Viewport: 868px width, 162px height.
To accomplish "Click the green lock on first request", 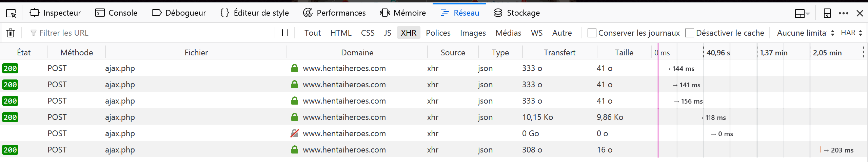I will click(294, 68).
